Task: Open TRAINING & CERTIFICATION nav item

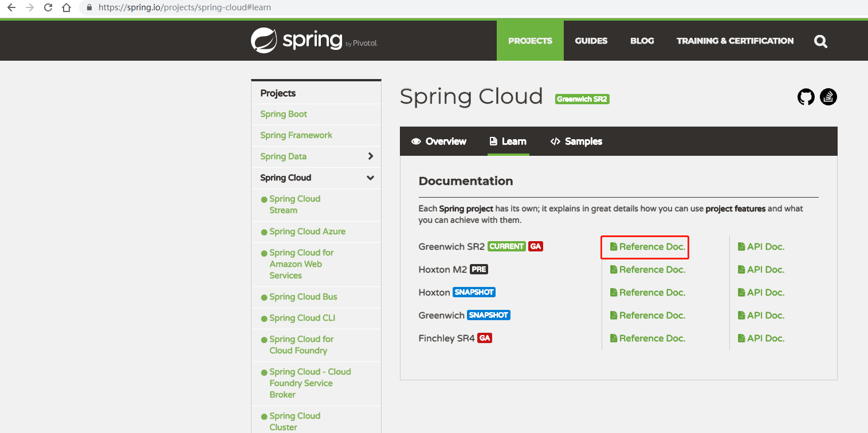Action: point(735,41)
